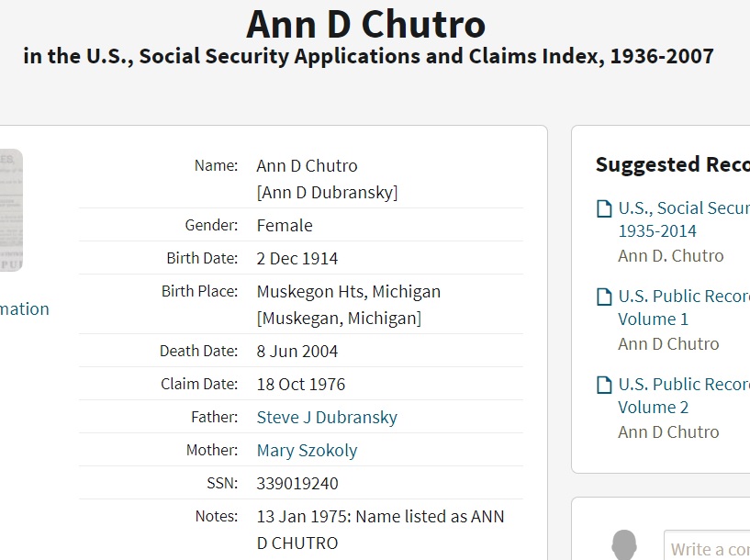750x560 pixels.
Task: Open the record image thumbnail on the left
Action: click(x=11, y=210)
